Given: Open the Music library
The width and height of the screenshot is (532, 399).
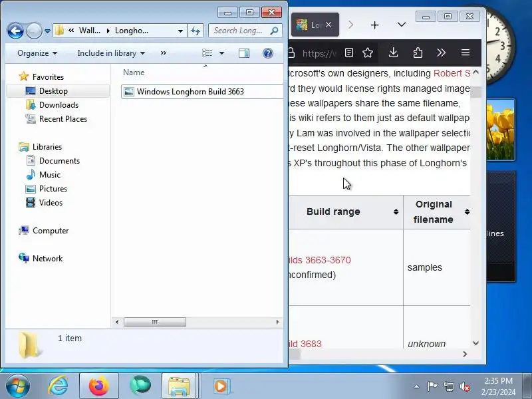Looking at the screenshot, I should click(49, 175).
